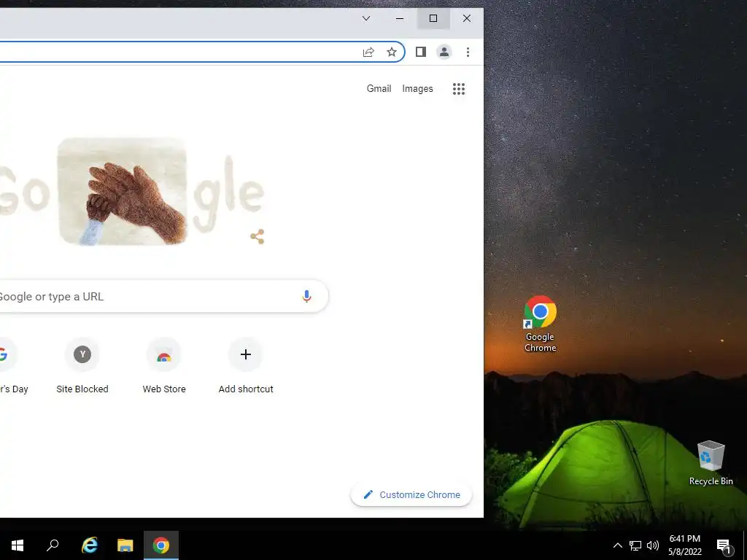Share the Google Doodle
This screenshot has width=747, height=560.
258,237
